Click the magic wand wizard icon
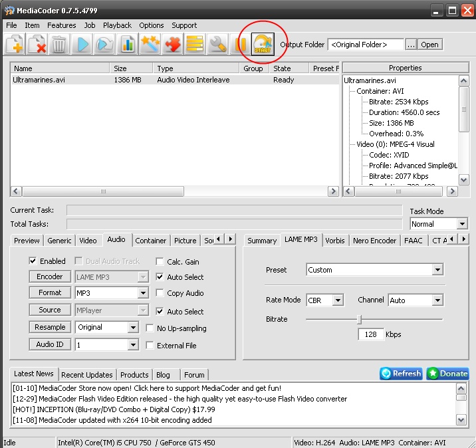 150,45
